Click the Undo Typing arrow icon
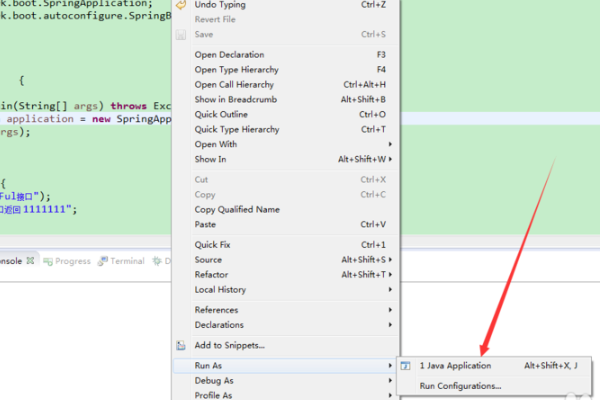The height and width of the screenshot is (400, 600). tap(181, 5)
